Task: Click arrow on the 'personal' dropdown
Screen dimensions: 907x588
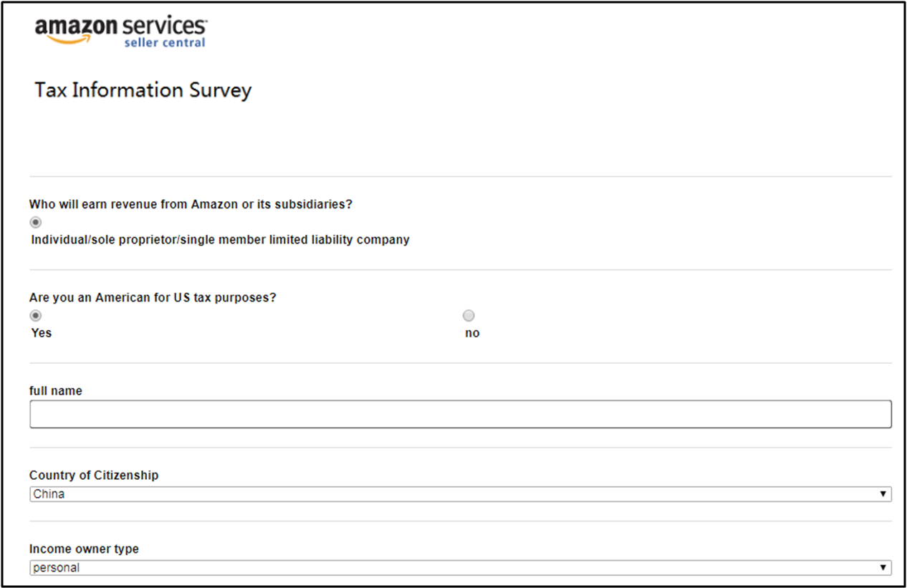Action: point(883,568)
